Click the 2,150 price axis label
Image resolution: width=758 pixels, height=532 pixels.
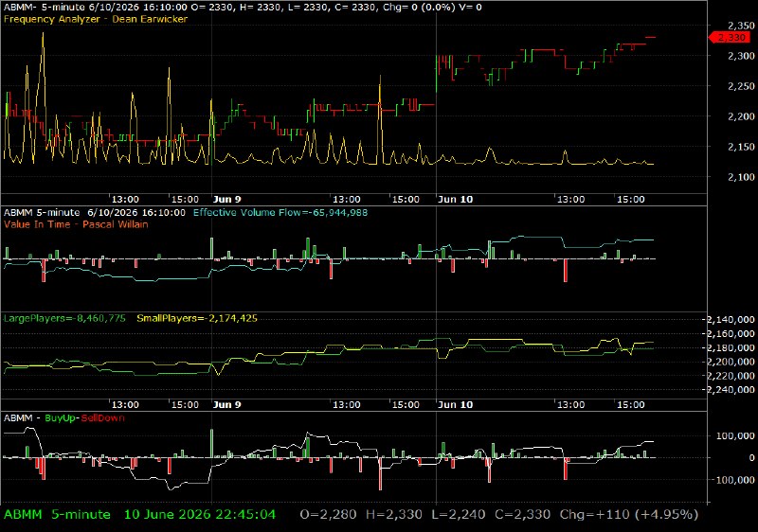pos(741,147)
